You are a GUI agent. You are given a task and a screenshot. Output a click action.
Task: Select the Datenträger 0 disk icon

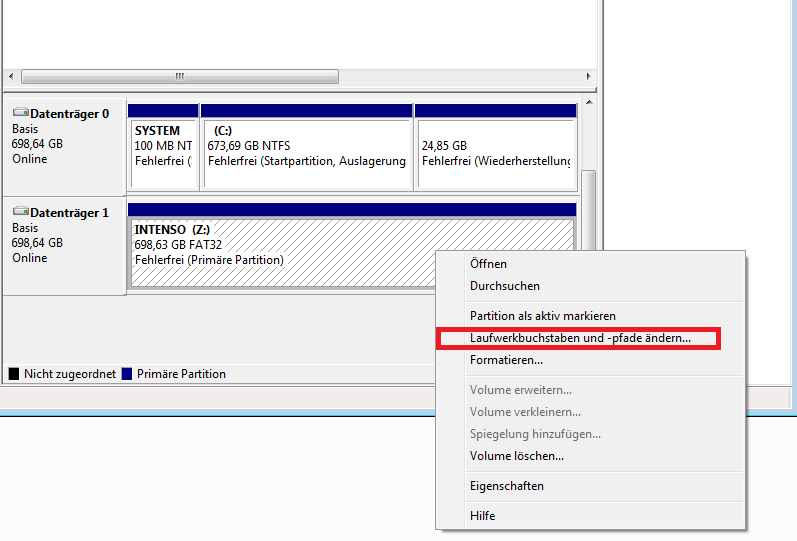point(20,112)
